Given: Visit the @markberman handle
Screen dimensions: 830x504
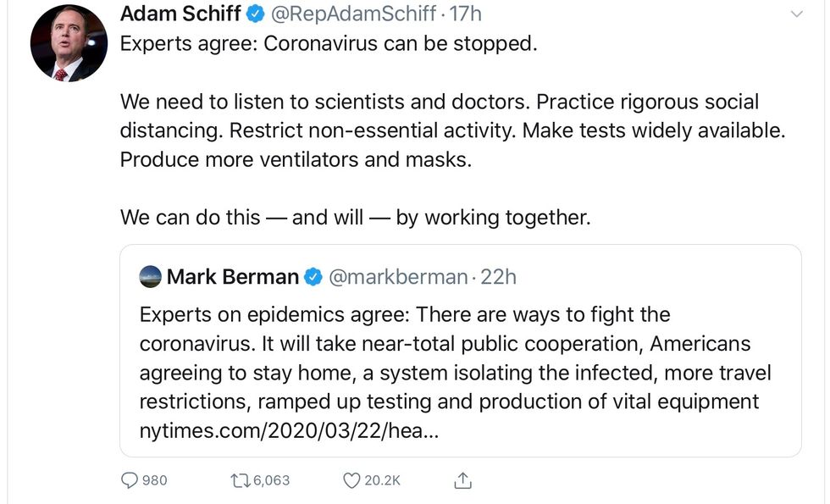Looking at the screenshot, I should (397, 276).
